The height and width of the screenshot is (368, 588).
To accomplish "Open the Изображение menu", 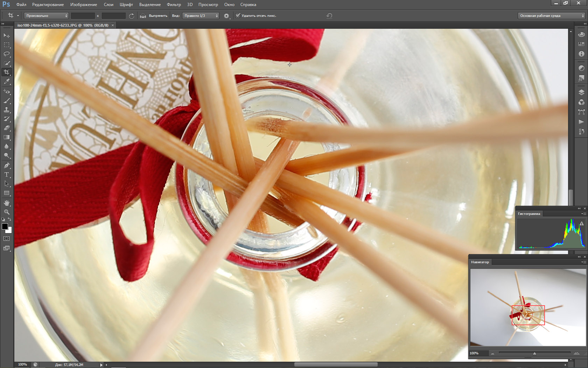I will coord(84,5).
